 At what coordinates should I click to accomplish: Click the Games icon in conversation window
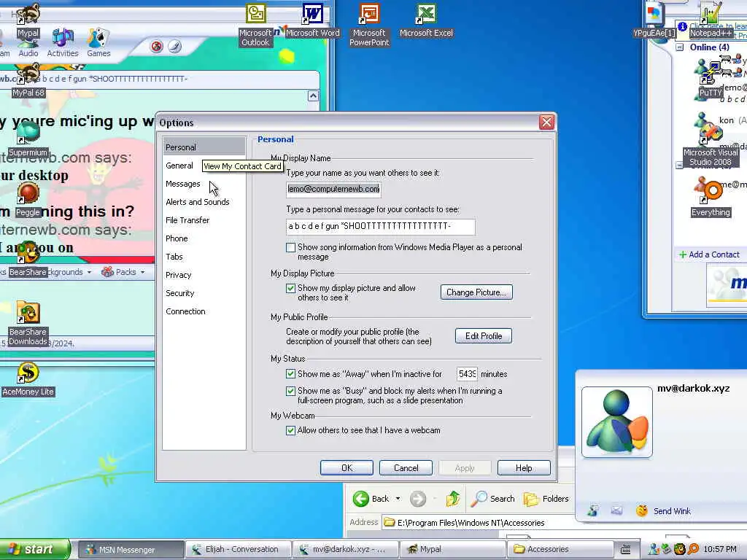coord(98,43)
